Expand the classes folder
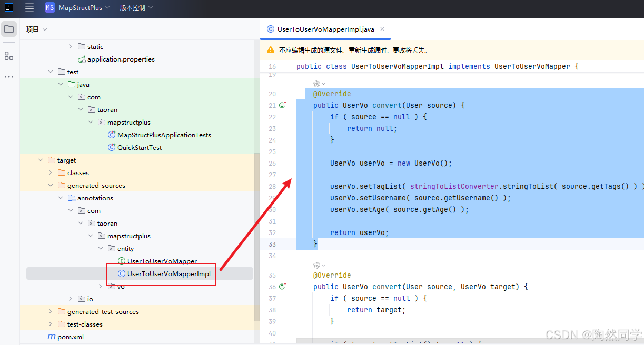This screenshot has height=345, width=644. 51,173
